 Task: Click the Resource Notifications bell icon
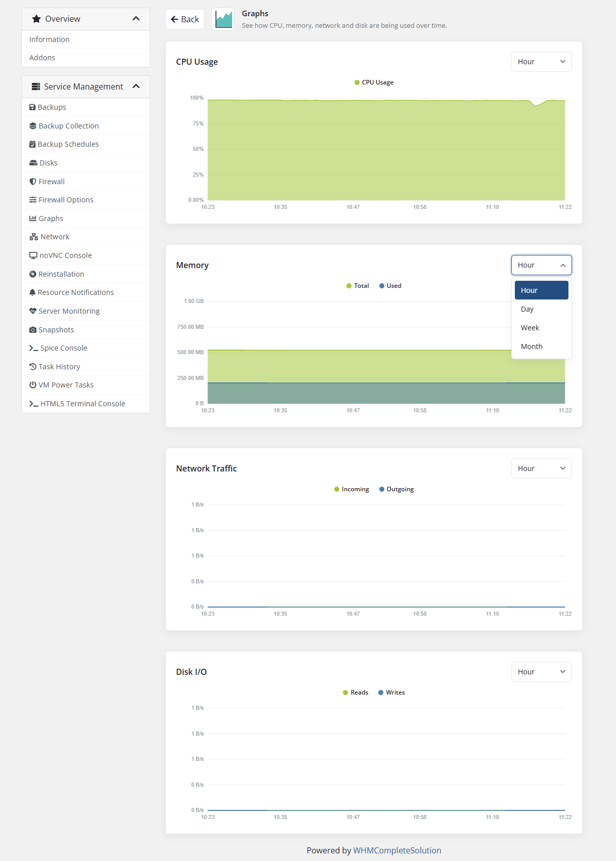(32, 292)
